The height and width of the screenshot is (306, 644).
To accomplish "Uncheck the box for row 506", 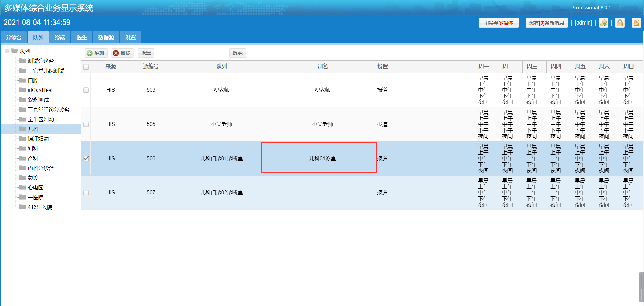I will (86, 159).
